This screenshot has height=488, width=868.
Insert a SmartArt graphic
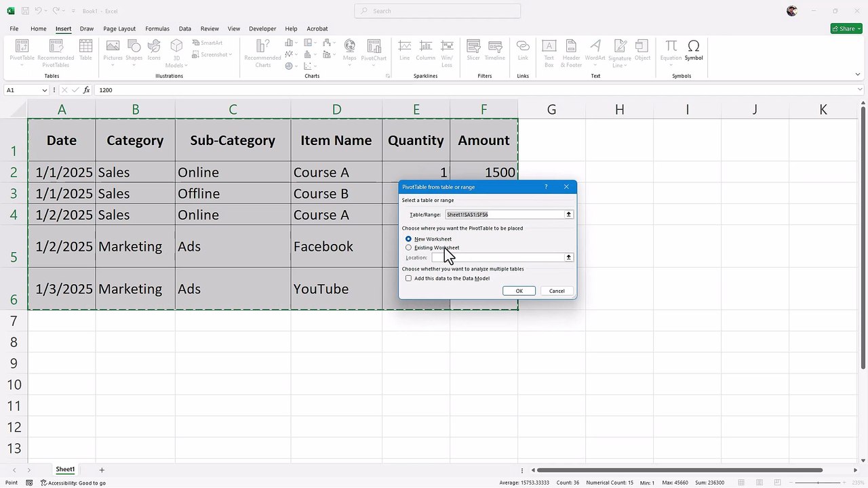click(207, 43)
